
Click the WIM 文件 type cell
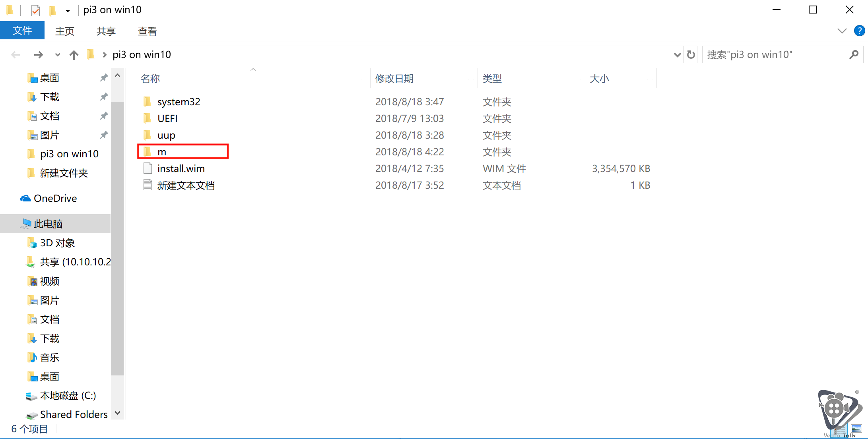point(504,168)
